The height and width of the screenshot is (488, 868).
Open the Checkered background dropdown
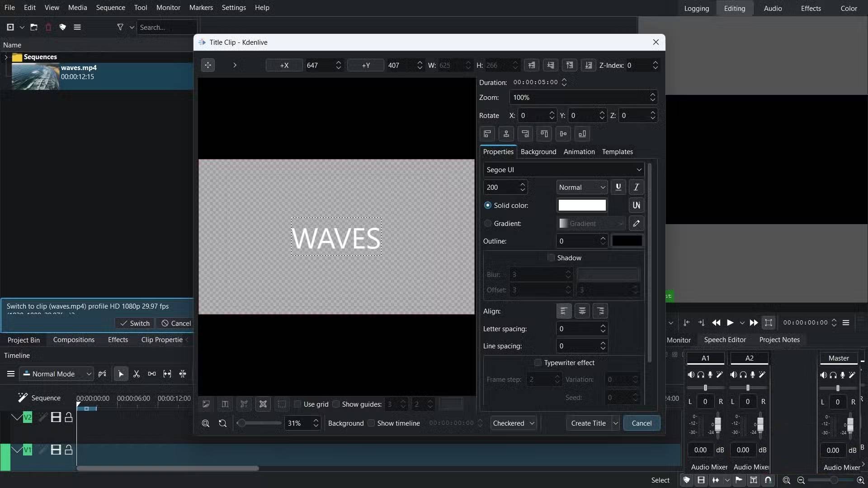coord(513,423)
